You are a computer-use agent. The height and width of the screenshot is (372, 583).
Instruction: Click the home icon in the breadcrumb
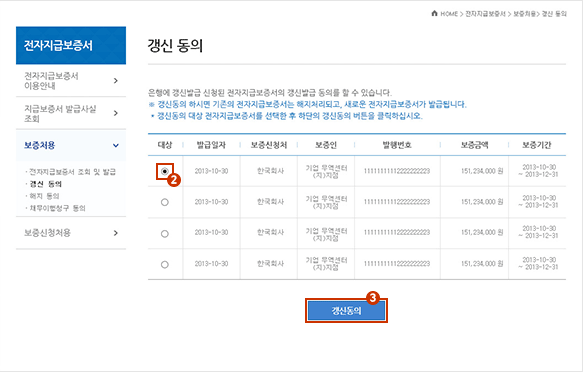(434, 13)
